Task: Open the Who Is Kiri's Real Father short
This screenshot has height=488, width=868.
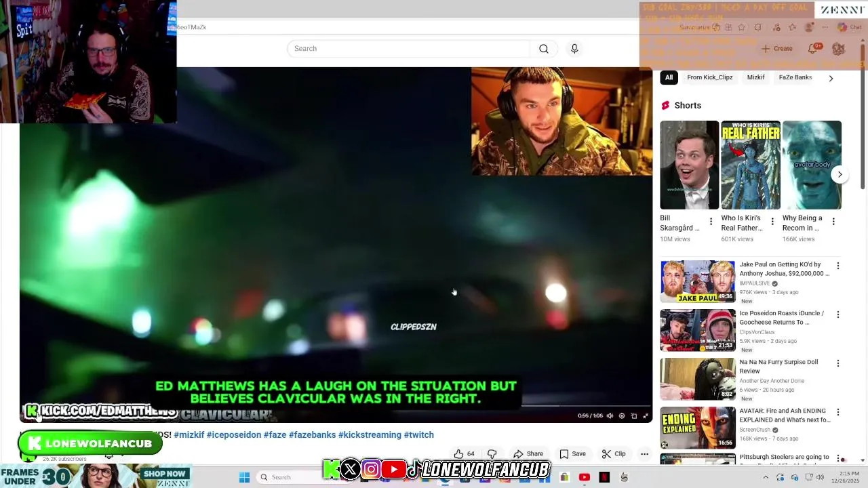Action: click(750, 165)
